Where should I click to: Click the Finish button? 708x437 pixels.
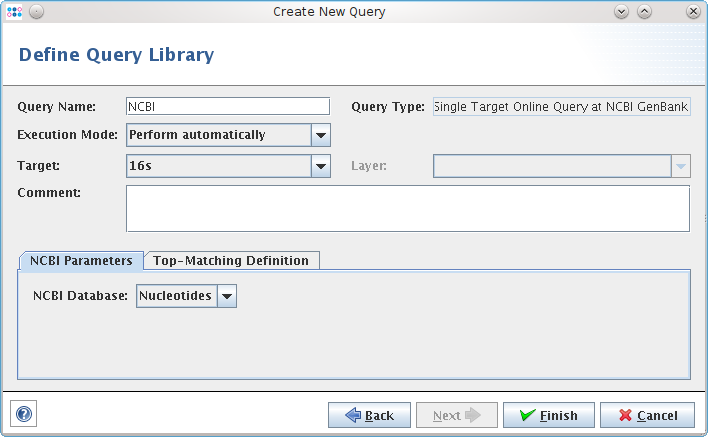tap(548, 415)
